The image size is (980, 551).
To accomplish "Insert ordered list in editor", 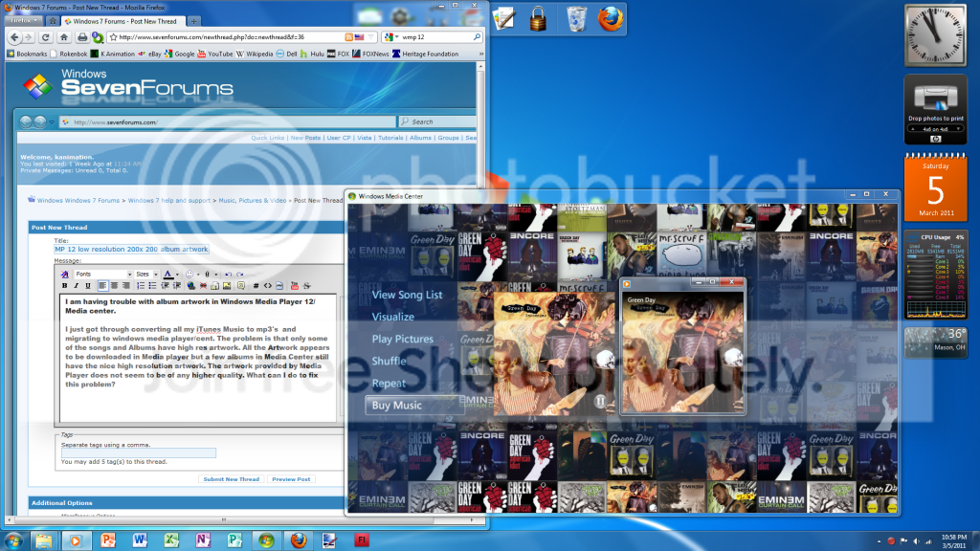I will [141, 286].
